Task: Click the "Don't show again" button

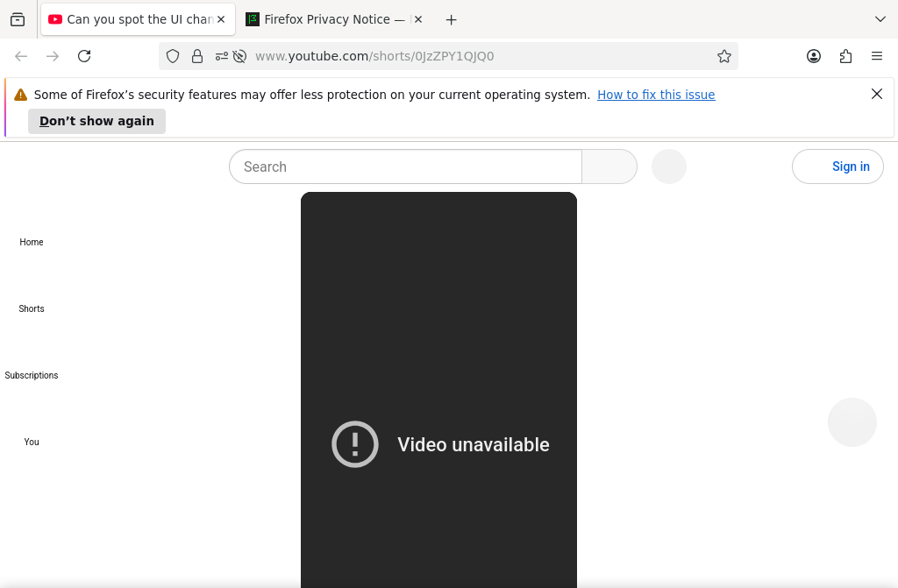Action: [x=96, y=122]
